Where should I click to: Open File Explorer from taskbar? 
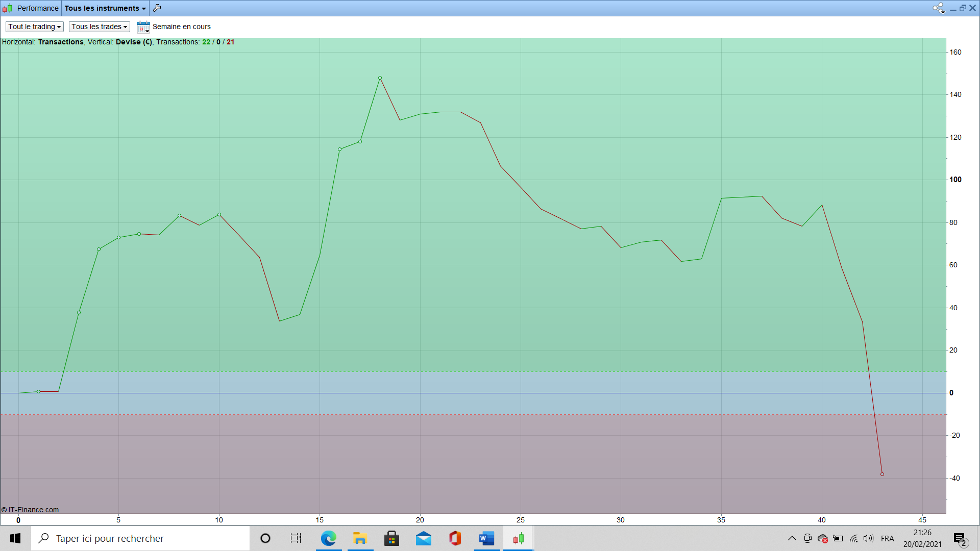[x=360, y=539]
